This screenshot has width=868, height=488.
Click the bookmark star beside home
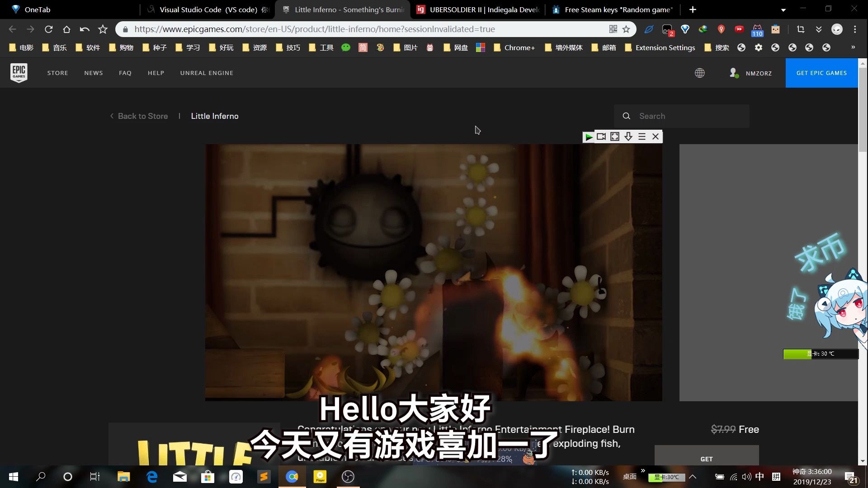tap(103, 29)
